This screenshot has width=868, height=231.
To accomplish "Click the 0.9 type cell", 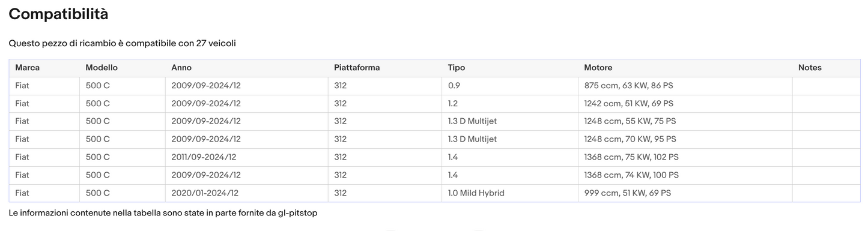I will 509,86.
